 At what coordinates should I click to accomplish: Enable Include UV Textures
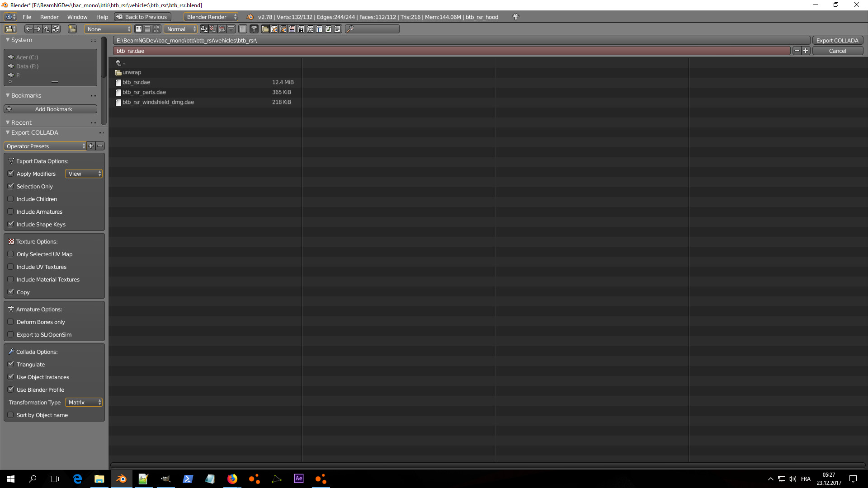(x=11, y=267)
